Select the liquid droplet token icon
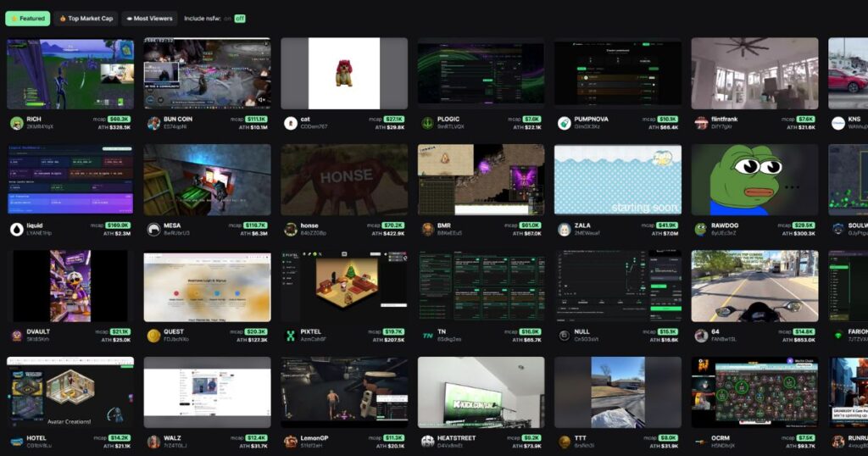Screen dimensions: 868x456 click(x=16, y=229)
